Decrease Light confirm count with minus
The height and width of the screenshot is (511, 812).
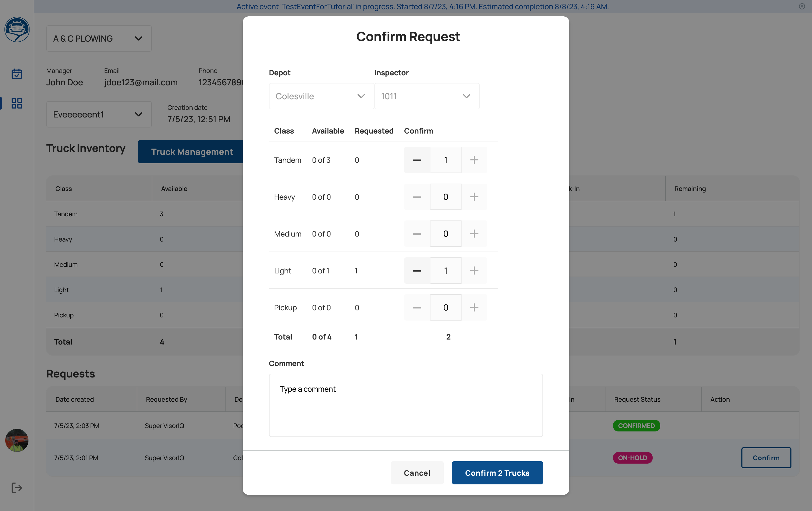tap(417, 271)
